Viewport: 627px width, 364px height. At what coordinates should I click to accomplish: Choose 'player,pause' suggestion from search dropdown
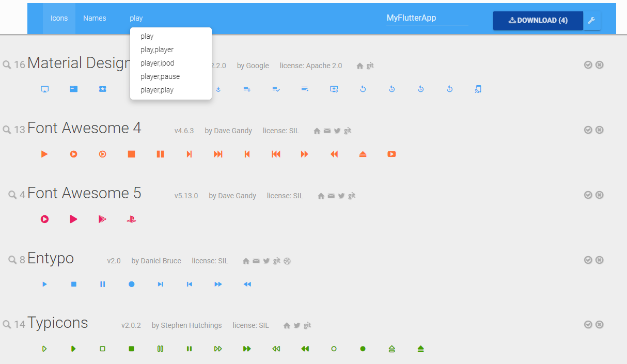coord(171,76)
